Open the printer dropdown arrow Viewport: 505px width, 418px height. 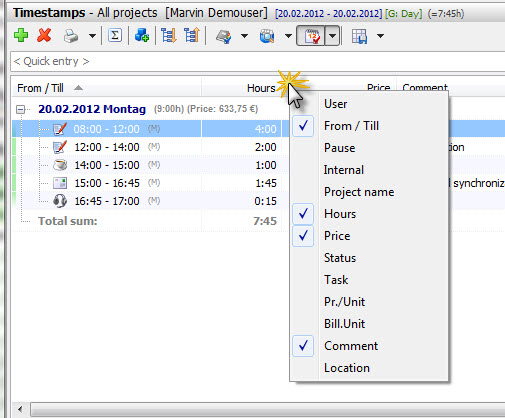pyautogui.click(x=92, y=36)
